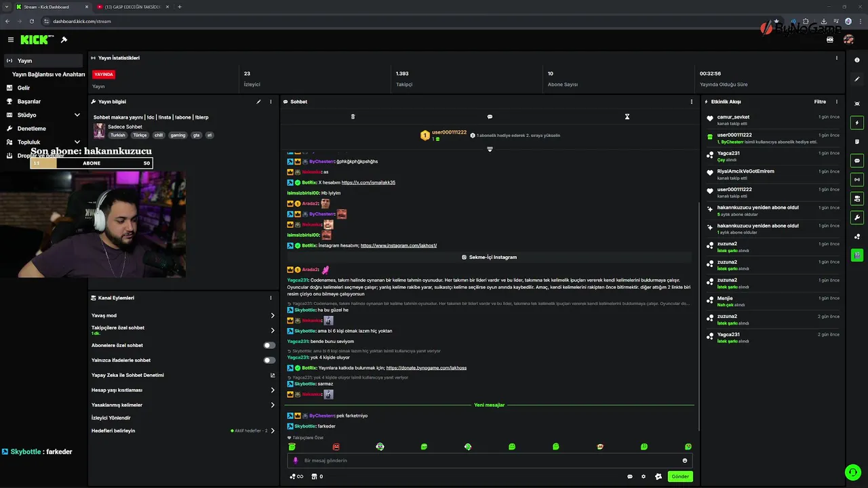This screenshot has width=868, height=488.
Task: Open the emoji picker in message box
Action: coord(685,460)
